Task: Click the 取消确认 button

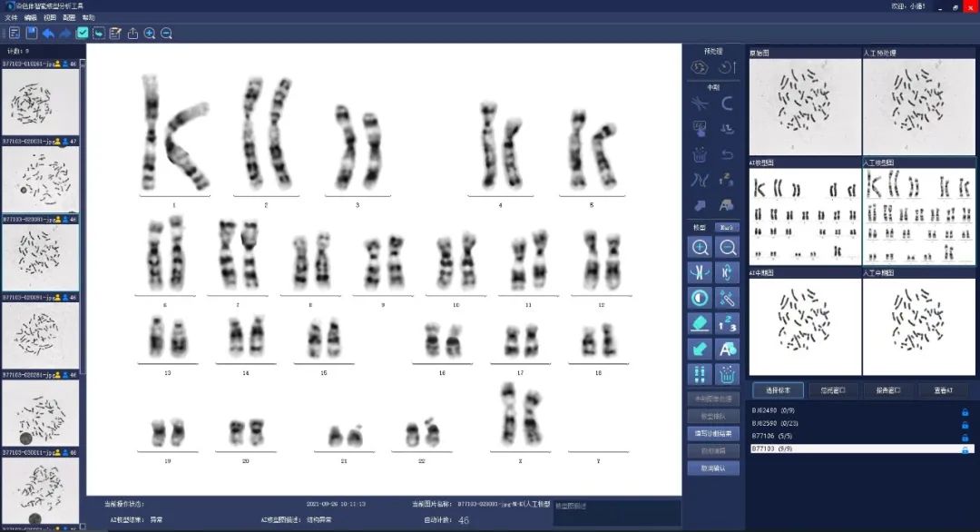Action: 713,468
